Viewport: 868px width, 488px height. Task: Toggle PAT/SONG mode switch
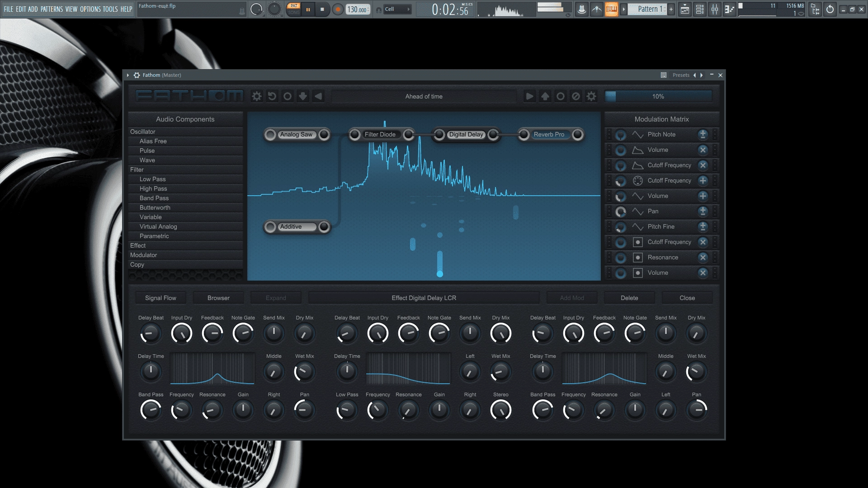(294, 9)
